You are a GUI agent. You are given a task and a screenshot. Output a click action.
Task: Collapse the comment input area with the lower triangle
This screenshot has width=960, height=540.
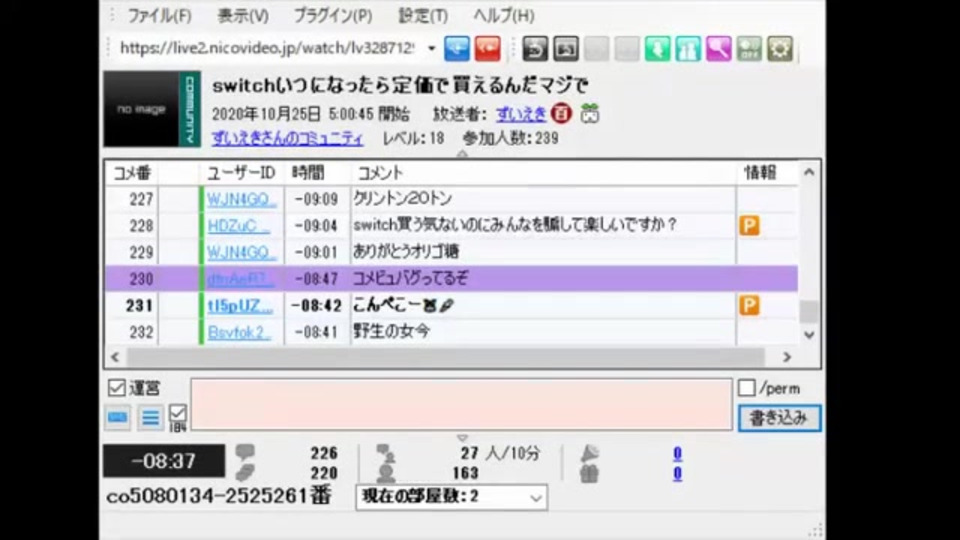pos(462,438)
